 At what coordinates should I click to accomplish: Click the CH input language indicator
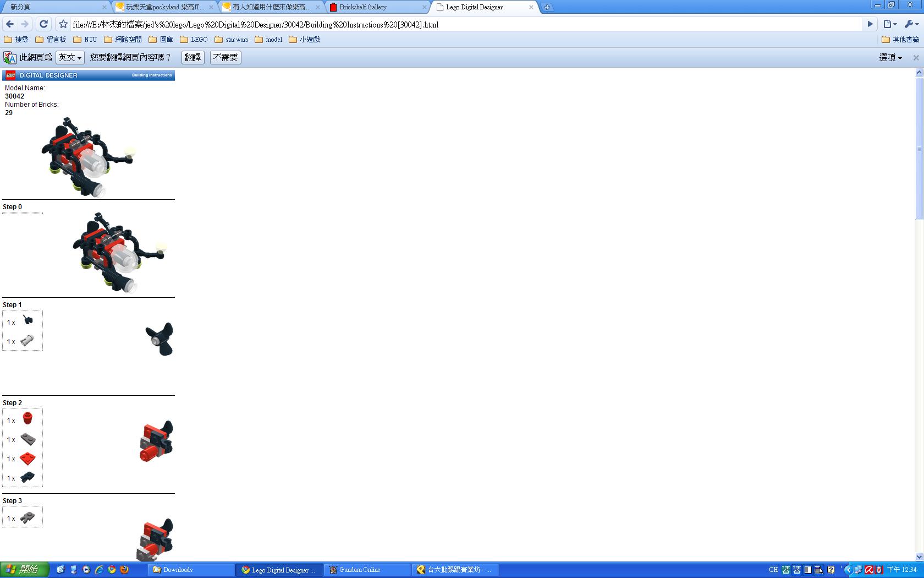click(773, 570)
